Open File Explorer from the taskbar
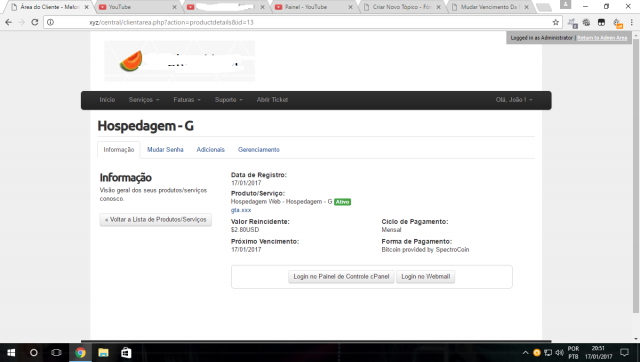The height and width of the screenshot is (362, 640). [x=103, y=353]
